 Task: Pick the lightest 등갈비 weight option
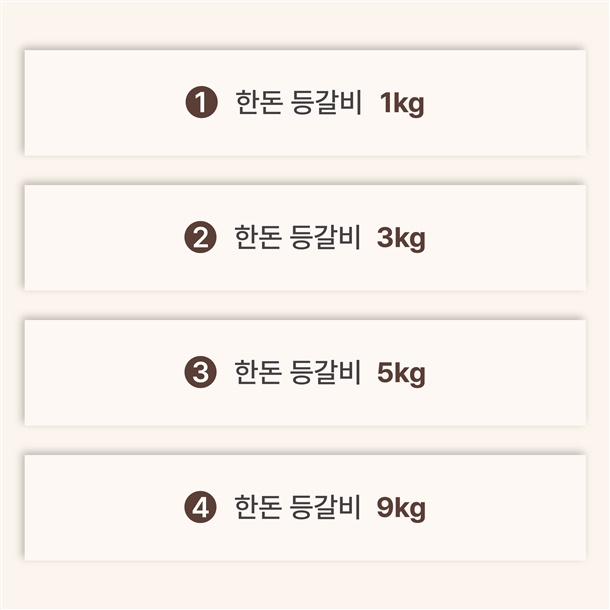(305, 103)
